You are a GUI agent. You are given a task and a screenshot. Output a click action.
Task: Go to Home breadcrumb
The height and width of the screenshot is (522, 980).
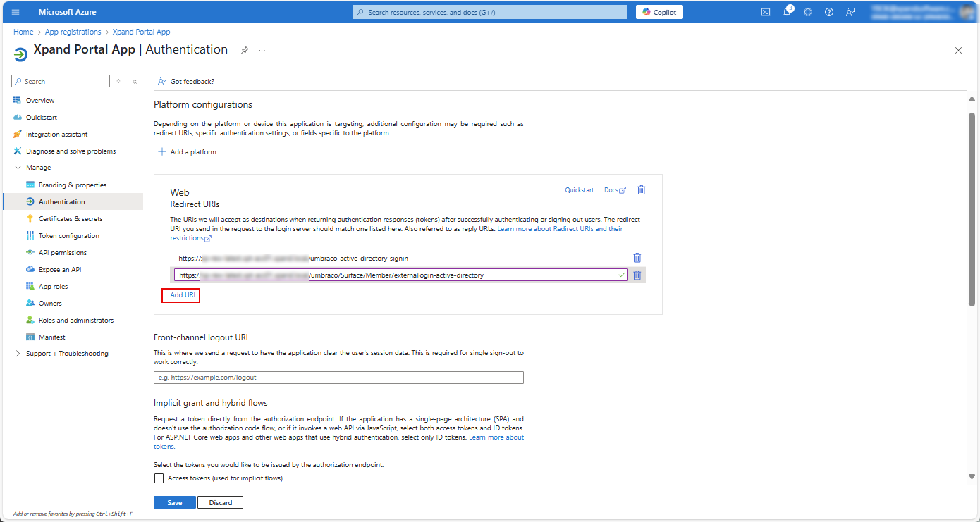[23, 32]
